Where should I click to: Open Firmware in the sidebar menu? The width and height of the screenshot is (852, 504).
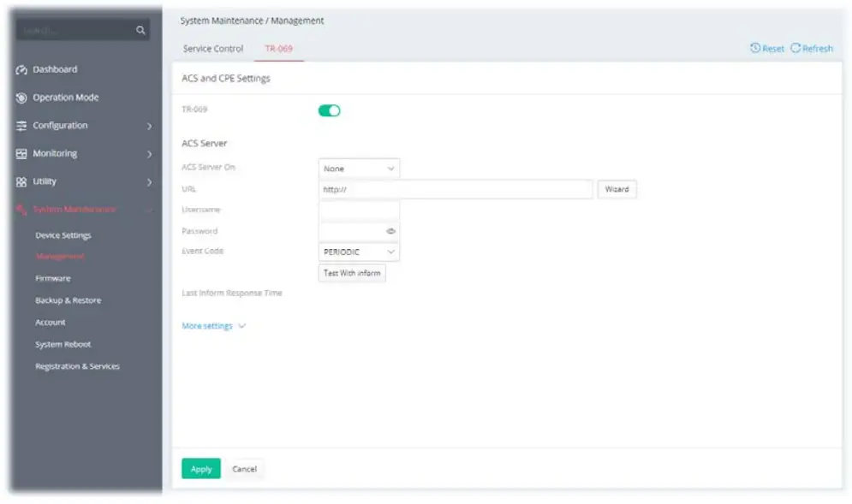53,278
